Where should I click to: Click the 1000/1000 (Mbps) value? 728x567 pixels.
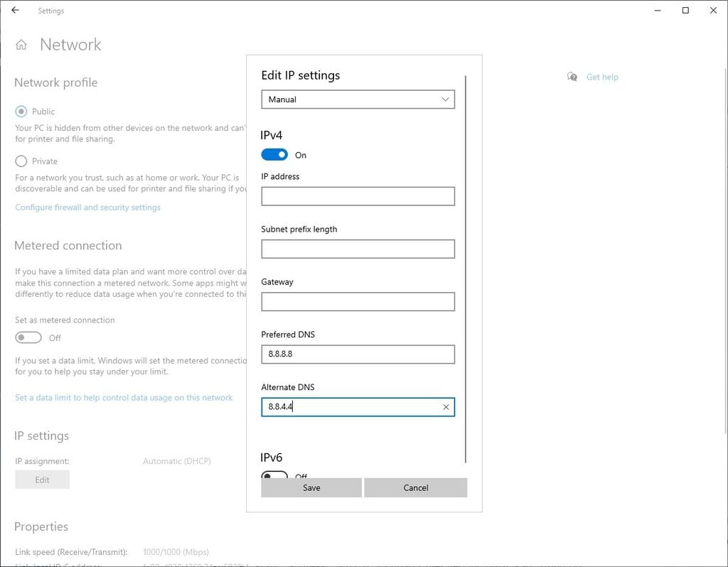click(176, 552)
